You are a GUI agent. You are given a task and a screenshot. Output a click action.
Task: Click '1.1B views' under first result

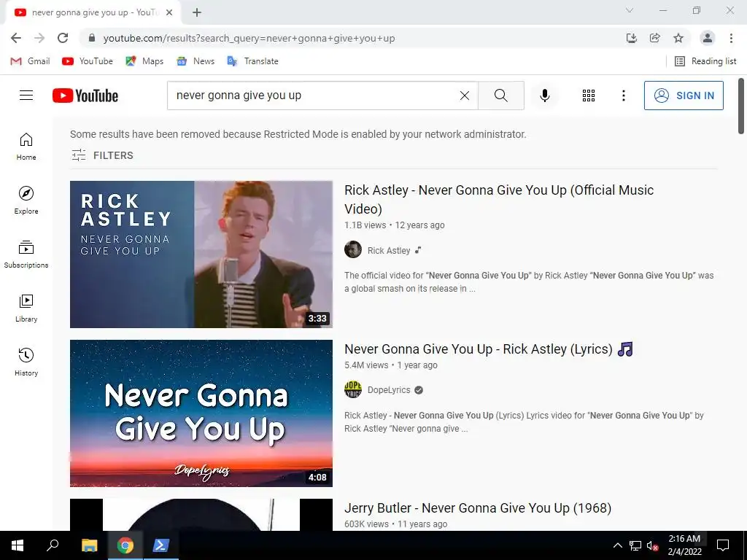click(x=365, y=225)
